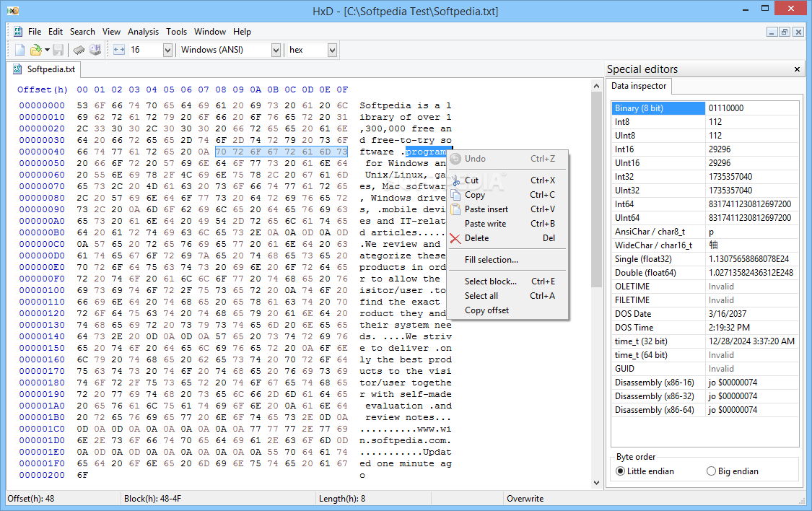
Task: Copy bytes using the context menu icon
Action: click(x=455, y=195)
